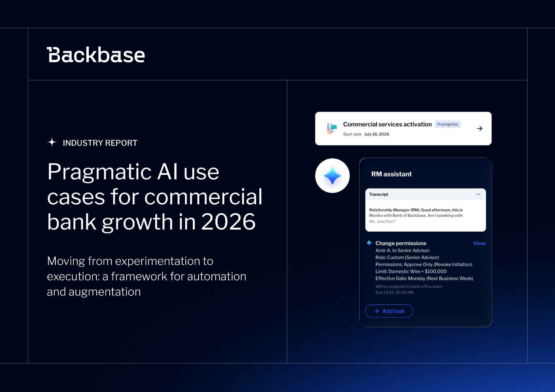This screenshot has width=555, height=392.
Task: Click the large AI sparkle circle
Action: pos(332,176)
